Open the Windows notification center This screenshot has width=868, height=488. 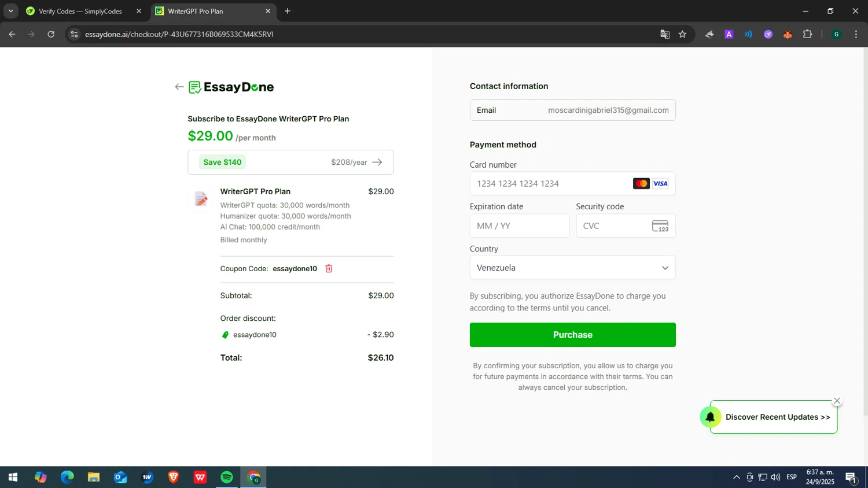click(x=851, y=477)
